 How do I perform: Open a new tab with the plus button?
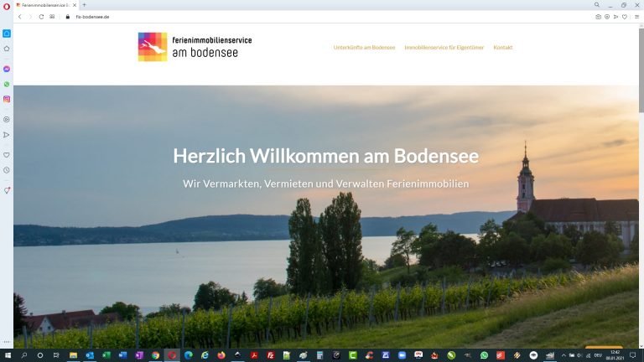click(84, 5)
